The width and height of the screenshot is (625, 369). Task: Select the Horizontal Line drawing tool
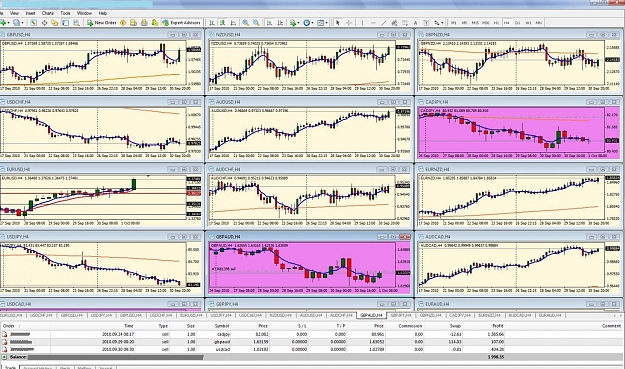373,23
